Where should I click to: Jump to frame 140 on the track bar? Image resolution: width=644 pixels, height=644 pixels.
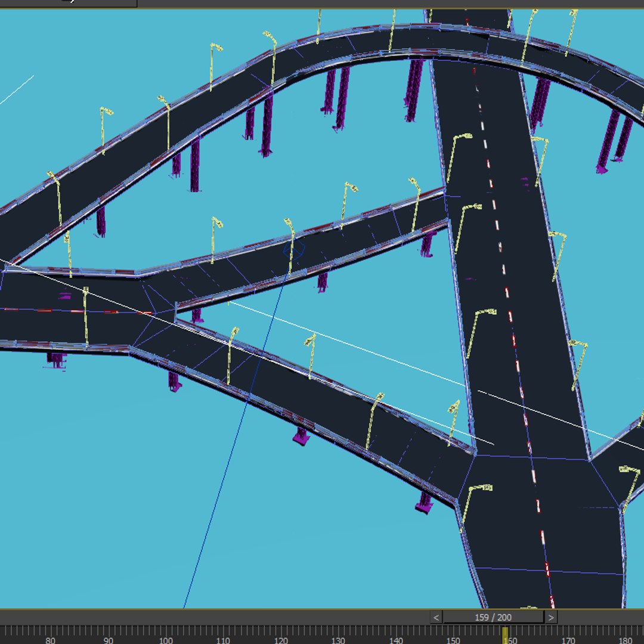395,640
